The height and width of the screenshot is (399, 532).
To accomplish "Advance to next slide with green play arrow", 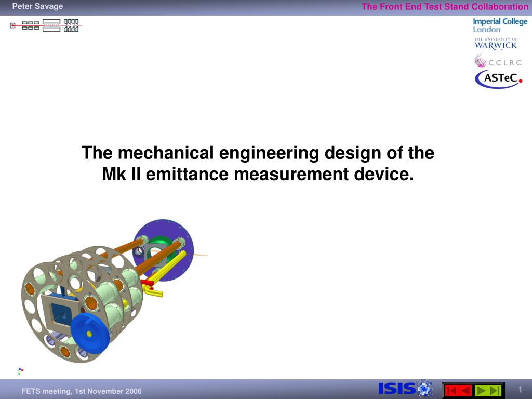I will coord(481,391).
